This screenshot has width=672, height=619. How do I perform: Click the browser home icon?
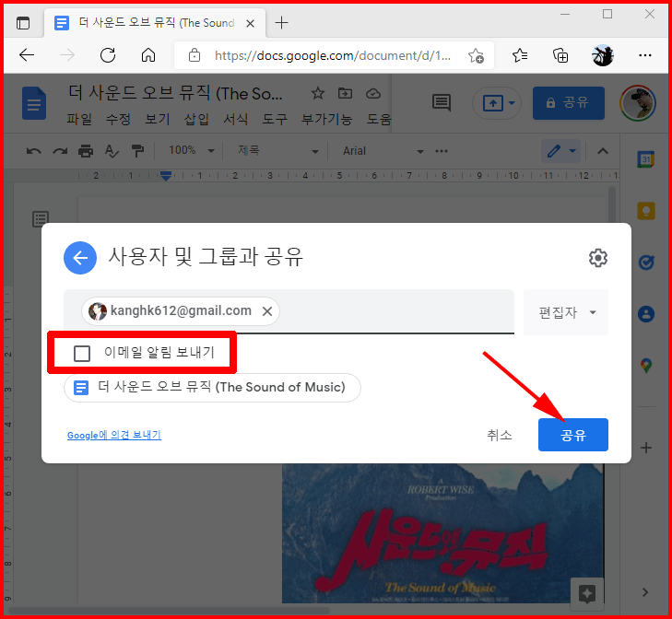[x=148, y=55]
